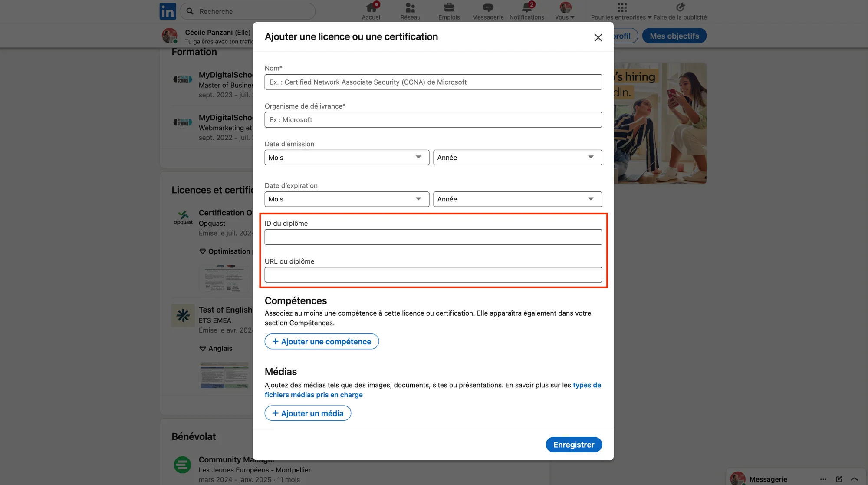Open the Date d'expiration Année dropdown

point(517,199)
